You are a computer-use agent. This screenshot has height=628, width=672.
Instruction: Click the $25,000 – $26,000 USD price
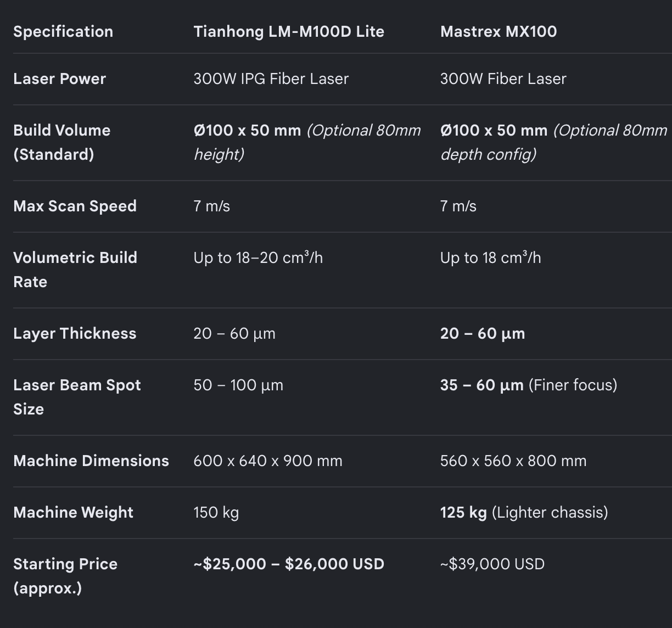[x=289, y=564]
